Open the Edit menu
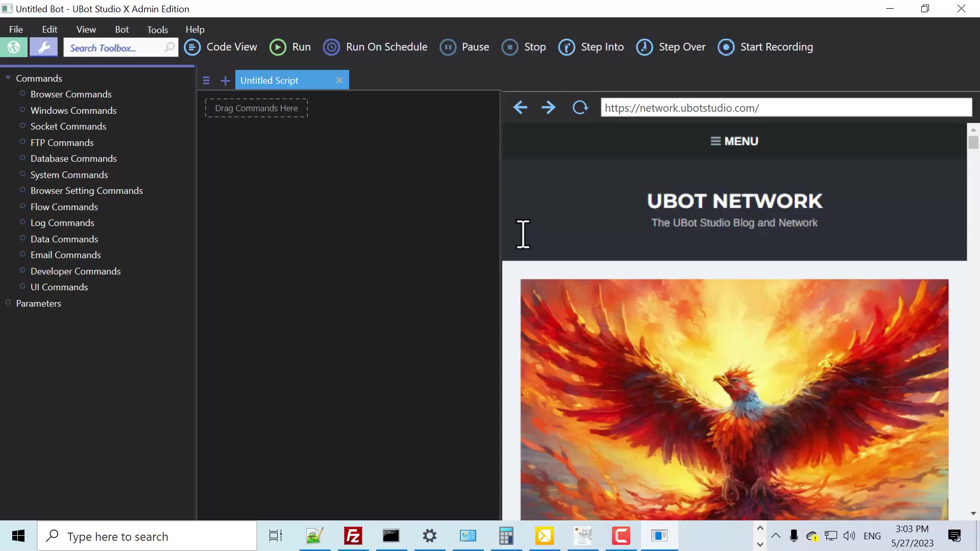980x551 pixels. pyautogui.click(x=50, y=30)
